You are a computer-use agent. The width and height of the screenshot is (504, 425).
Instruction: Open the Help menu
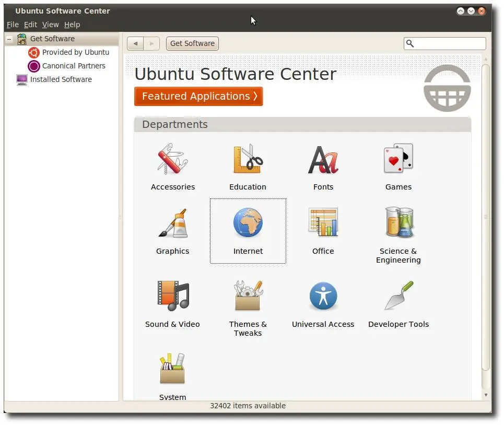[x=72, y=25]
